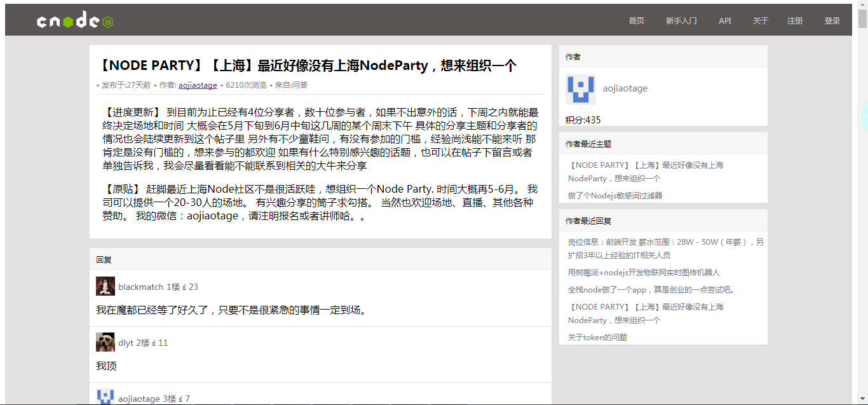Open aojiaotage username on 3楼 reply
868x405 pixels.
(x=139, y=399)
